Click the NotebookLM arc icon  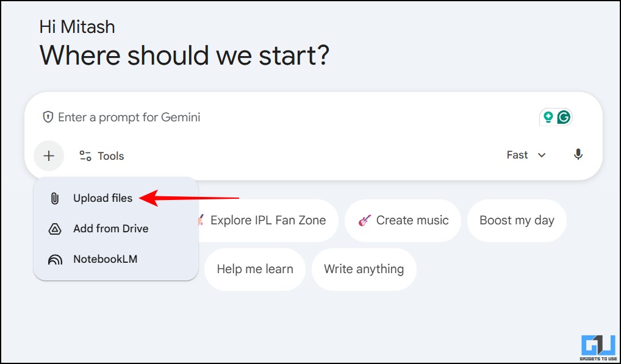pyautogui.click(x=55, y=260)
